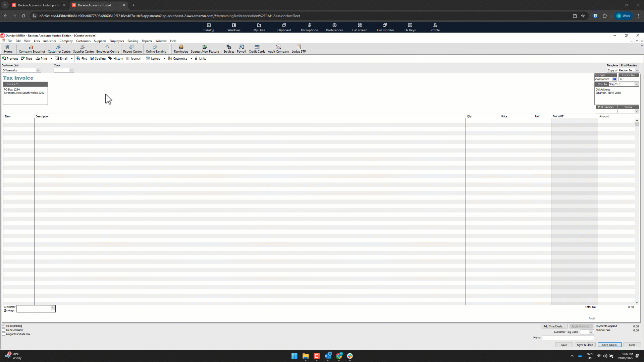Image resolution: width=644 pixels, height=362 pixels.
Task: Open the AppStream Clipboard tool
Action: click(284, 27)
